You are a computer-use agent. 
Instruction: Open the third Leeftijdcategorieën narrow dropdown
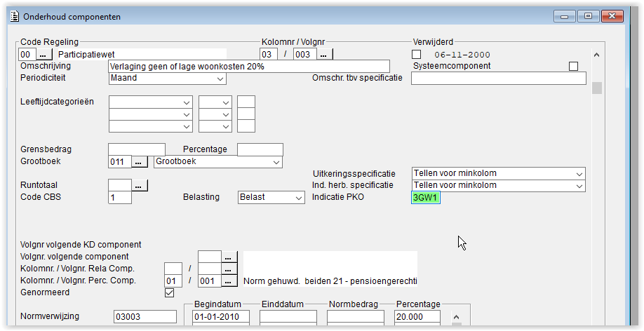pyautogui.click(x=215, y=126)
